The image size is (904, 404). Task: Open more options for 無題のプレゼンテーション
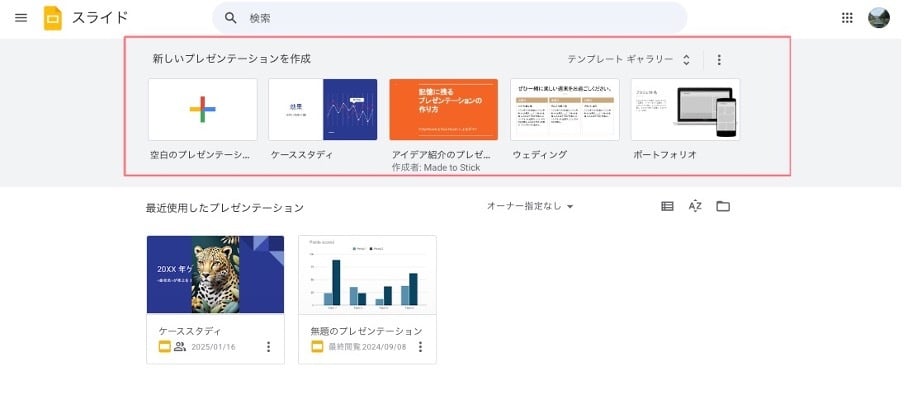[420, 347]
